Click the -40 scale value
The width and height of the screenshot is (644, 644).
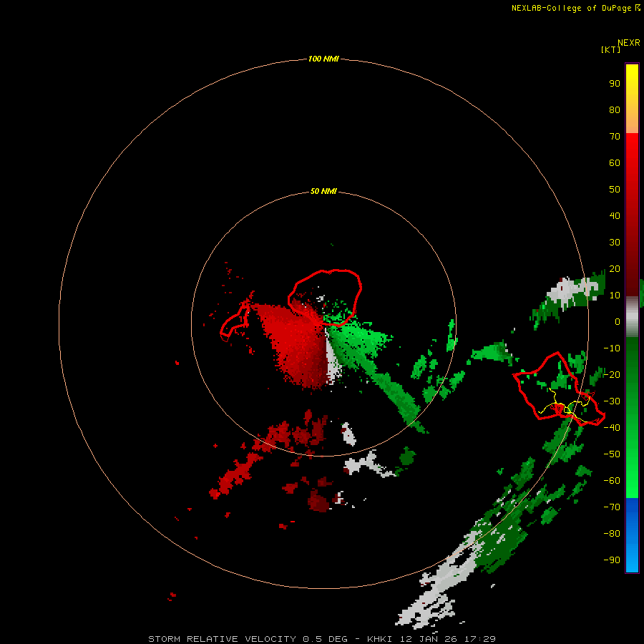coord(612,428)
